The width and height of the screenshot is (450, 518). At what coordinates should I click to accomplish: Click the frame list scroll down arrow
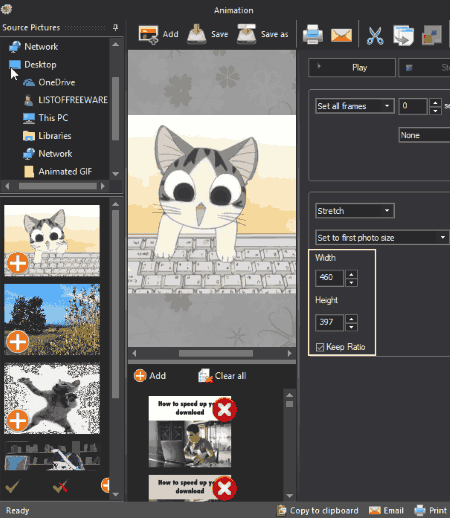click(289, 496)
